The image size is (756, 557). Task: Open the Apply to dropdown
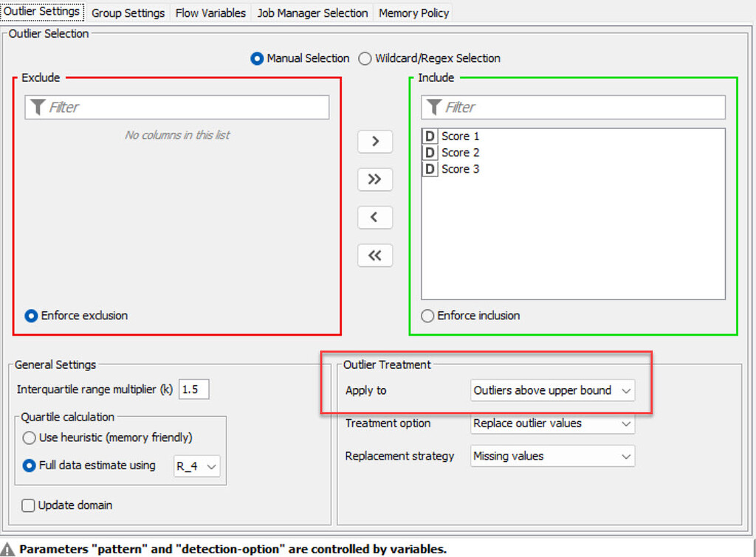pyautogui.click(x=552, y=390)
